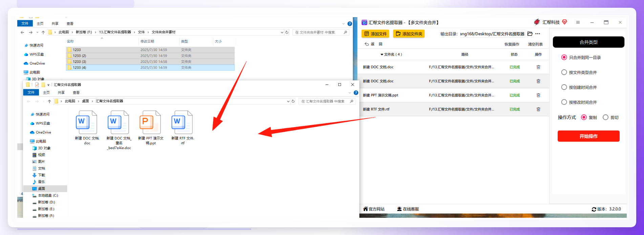644x235 pixels.
Task: Expand address bar dropdown in 汇帮文件名提取器 explorer
Action: (288, 101)
